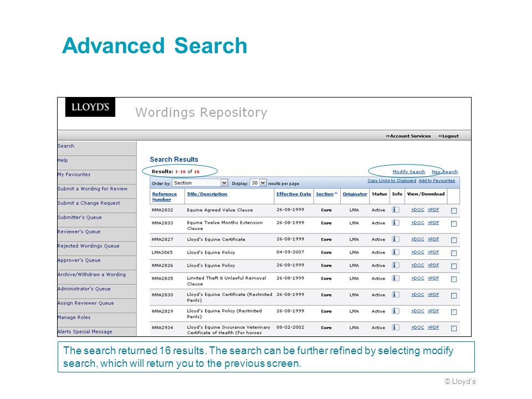Image resolution: width=532 pixels, height=399 pixels.
Task: Click Account Services link
Action: (x=408, y=136)
